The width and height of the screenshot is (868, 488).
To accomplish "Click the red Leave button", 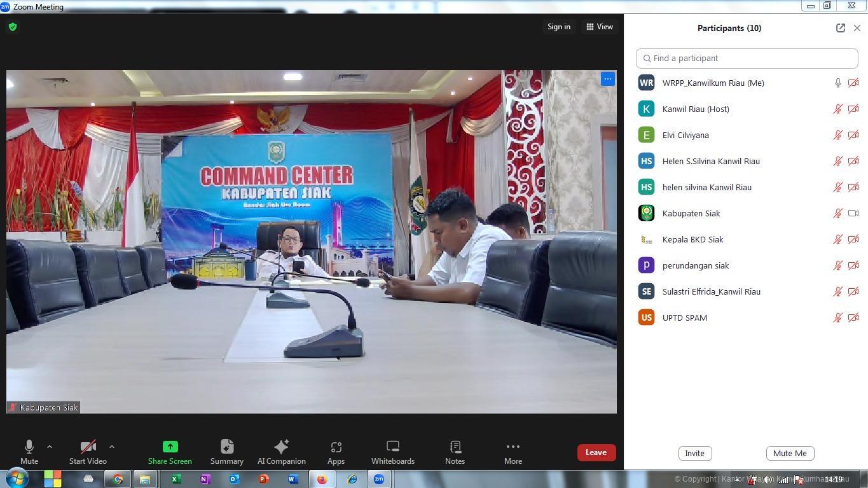I will 596,452.
